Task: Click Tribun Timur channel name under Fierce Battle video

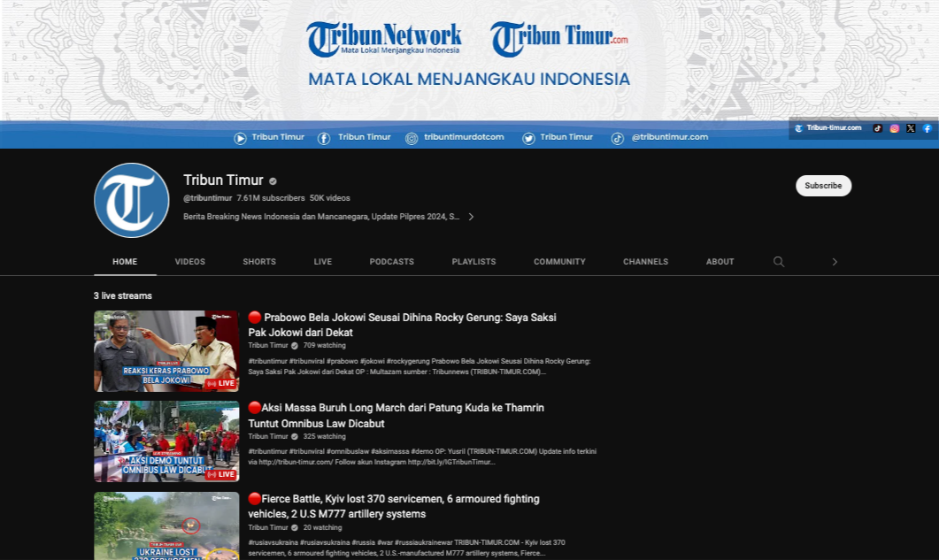Action: [x=268, y=527]
